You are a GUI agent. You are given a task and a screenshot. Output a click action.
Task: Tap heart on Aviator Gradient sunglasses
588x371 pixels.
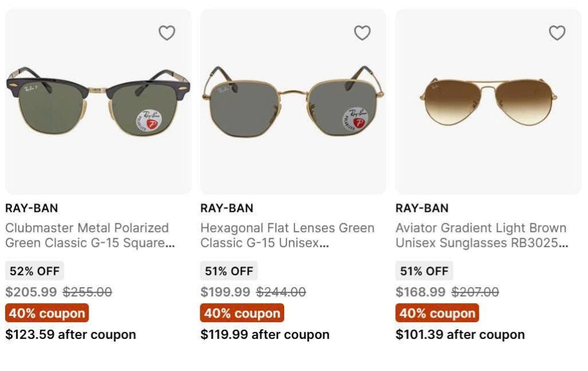pyautogui.click(x=557, y=33)
